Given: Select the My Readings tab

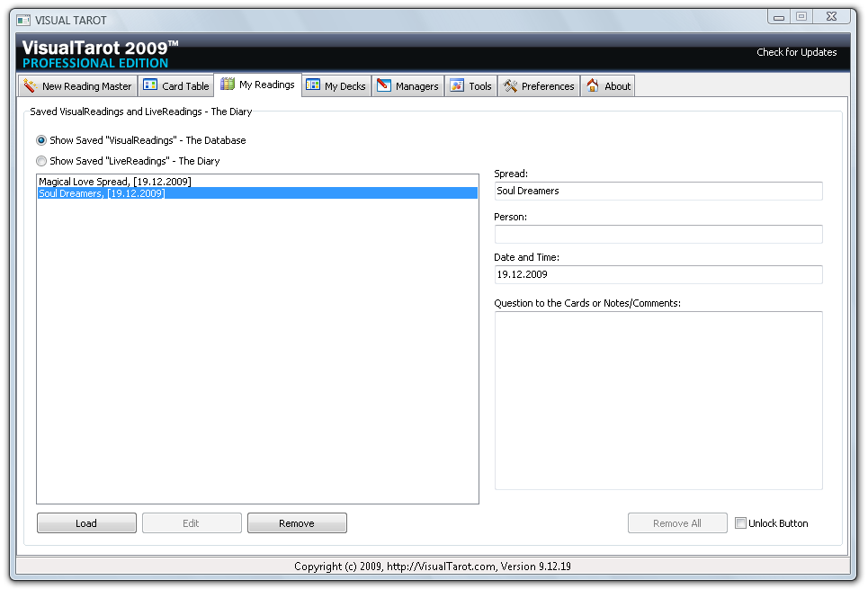Looking at the screenshot, I should coord(258,85).
